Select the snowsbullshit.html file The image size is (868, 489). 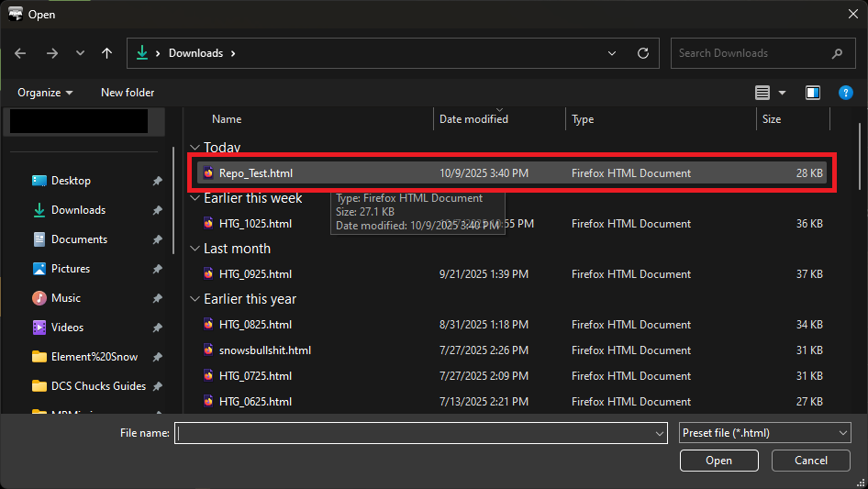512,350
